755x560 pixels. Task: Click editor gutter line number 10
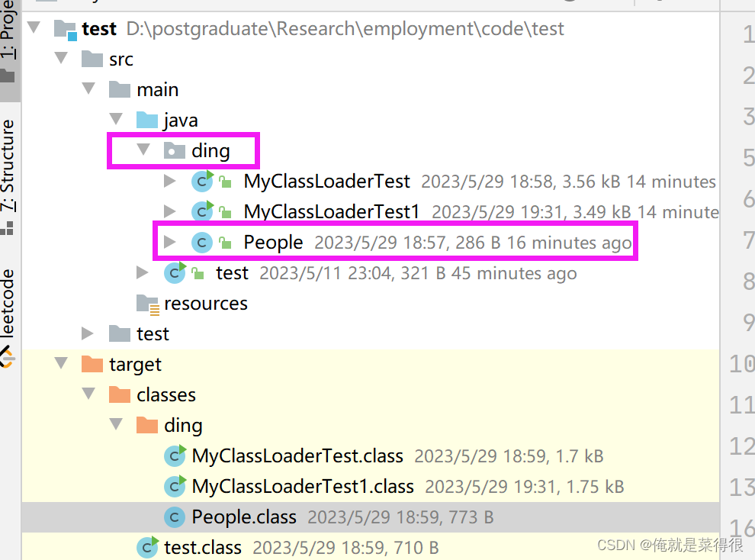coord(742,364)
